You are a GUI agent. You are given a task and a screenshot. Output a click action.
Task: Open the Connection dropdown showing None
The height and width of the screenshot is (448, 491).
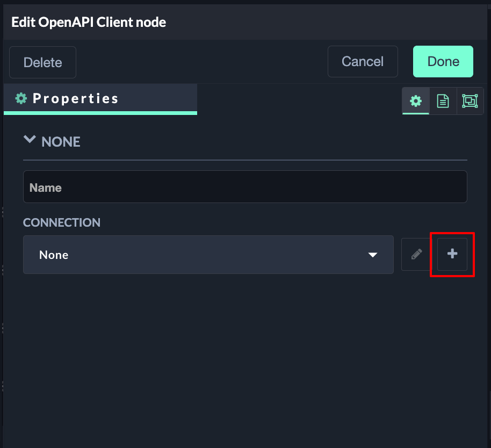(208, 255)
